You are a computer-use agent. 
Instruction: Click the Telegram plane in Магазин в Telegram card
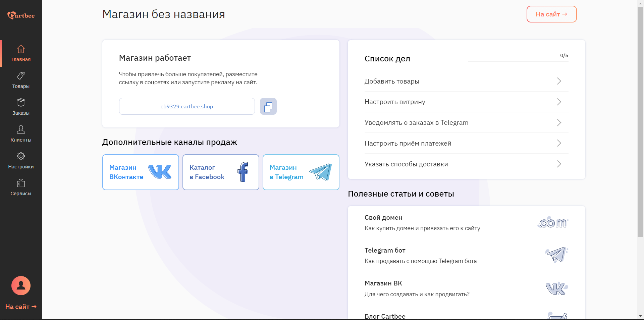coord(321,172)
